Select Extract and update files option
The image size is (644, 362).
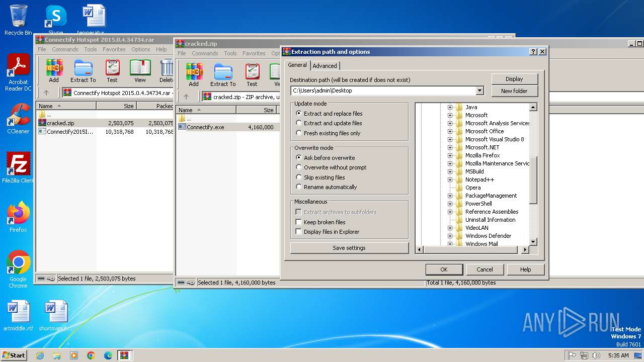[329, 123]
